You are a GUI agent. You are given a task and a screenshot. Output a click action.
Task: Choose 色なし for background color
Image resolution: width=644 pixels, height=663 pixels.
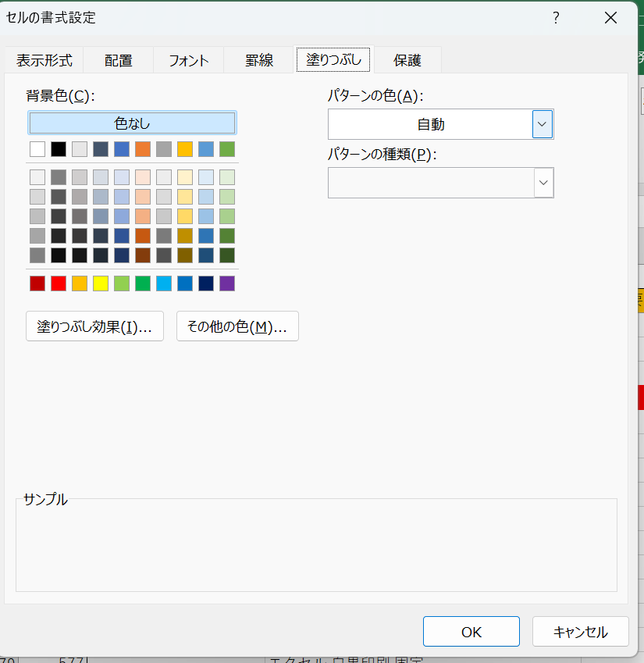[x=132, y=123]
